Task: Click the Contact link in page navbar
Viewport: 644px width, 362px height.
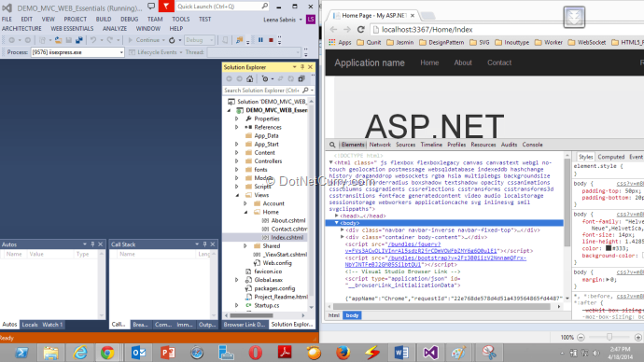Action: click(499, 63)
